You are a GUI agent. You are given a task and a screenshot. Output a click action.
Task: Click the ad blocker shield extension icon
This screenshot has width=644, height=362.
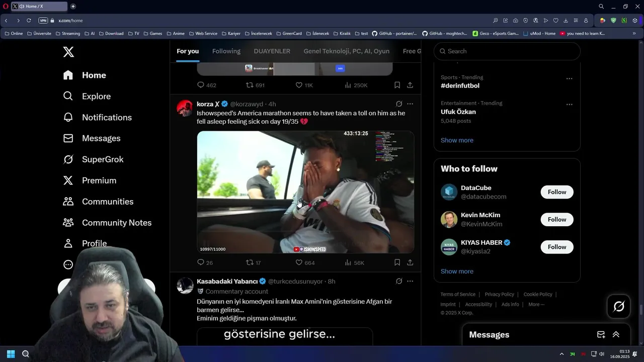pyautogui.click(x=613, y=21)
